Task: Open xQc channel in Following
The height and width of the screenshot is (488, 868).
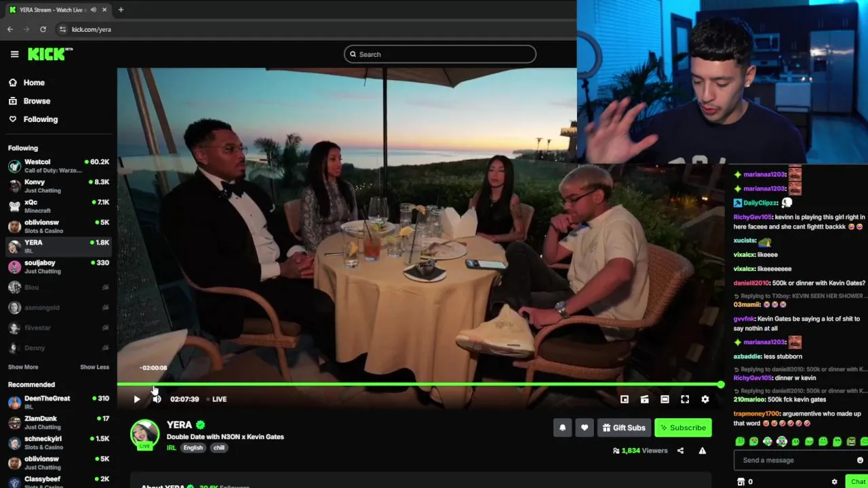Action: click(x=58, y=206)
